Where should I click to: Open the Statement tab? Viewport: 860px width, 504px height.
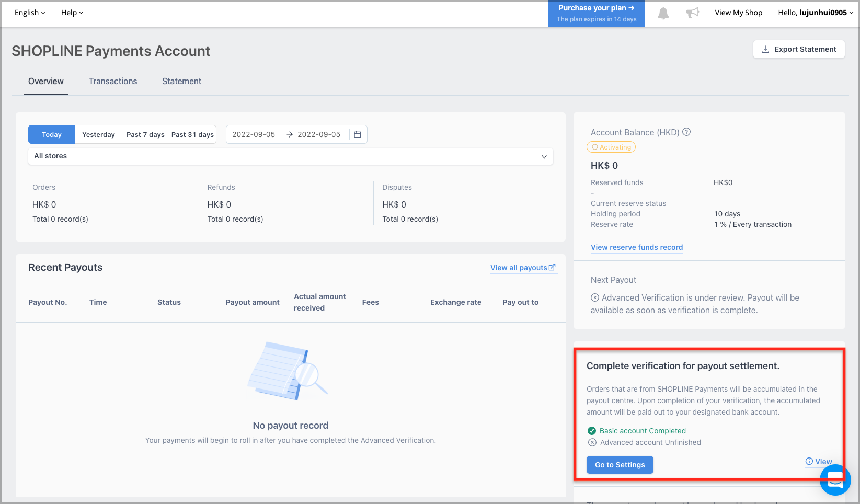tap(181, 81)
